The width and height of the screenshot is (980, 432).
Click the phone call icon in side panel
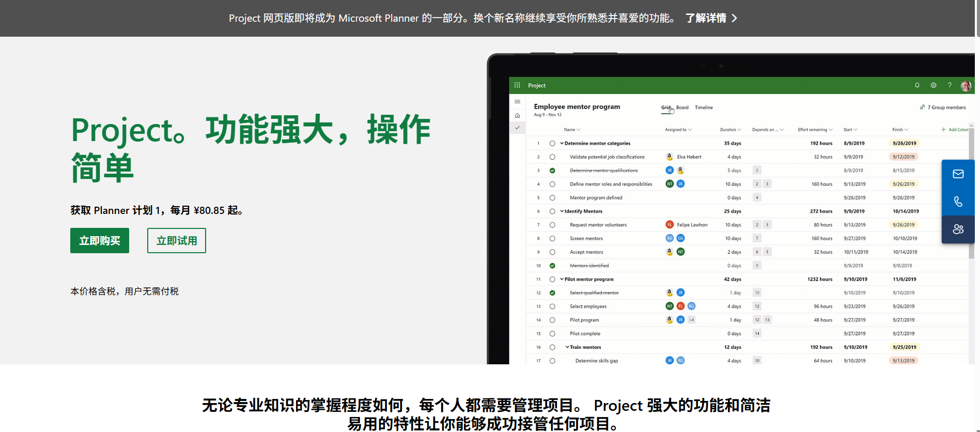pos(958,202)
